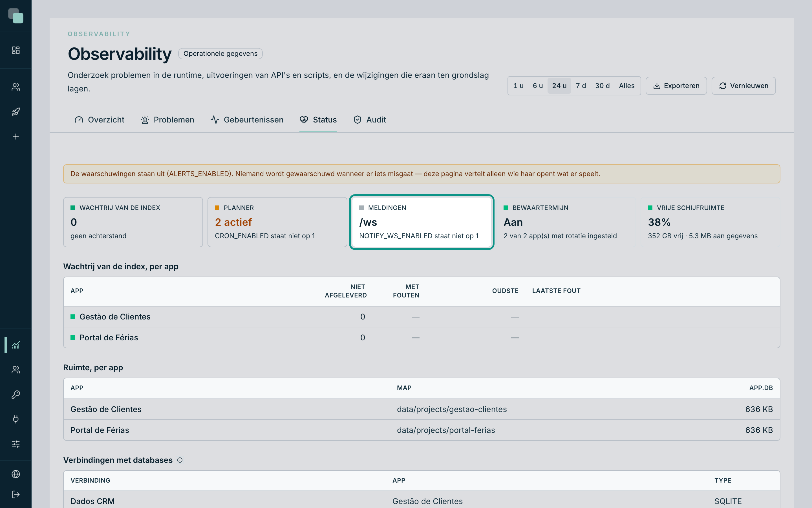The image size is (812, 508).
Task: Switch to the Status tab
Action: click(318, 120)
